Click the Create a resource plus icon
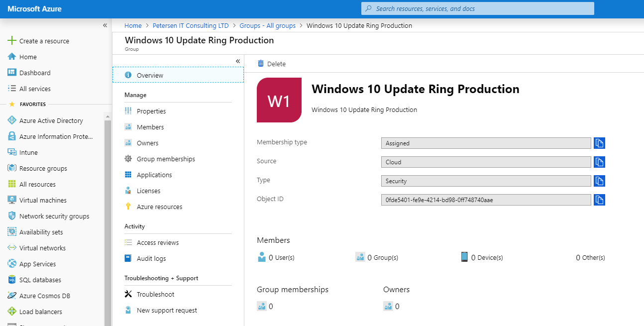 click(x=12, y=41)
